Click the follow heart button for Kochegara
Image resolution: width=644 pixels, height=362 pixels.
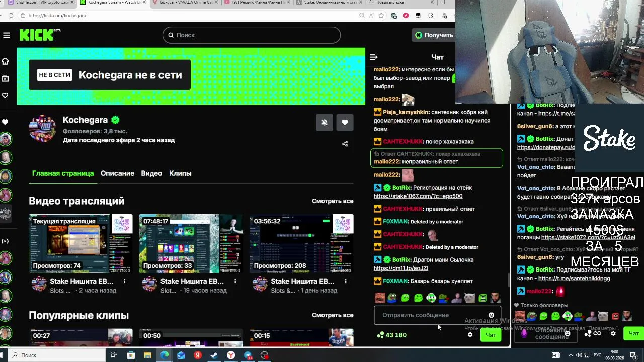pos(345,122)
